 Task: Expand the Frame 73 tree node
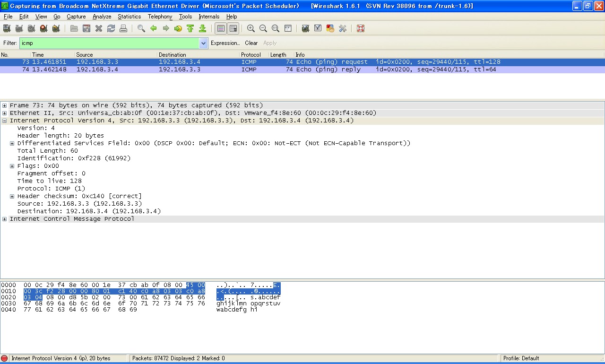point(5,105)
